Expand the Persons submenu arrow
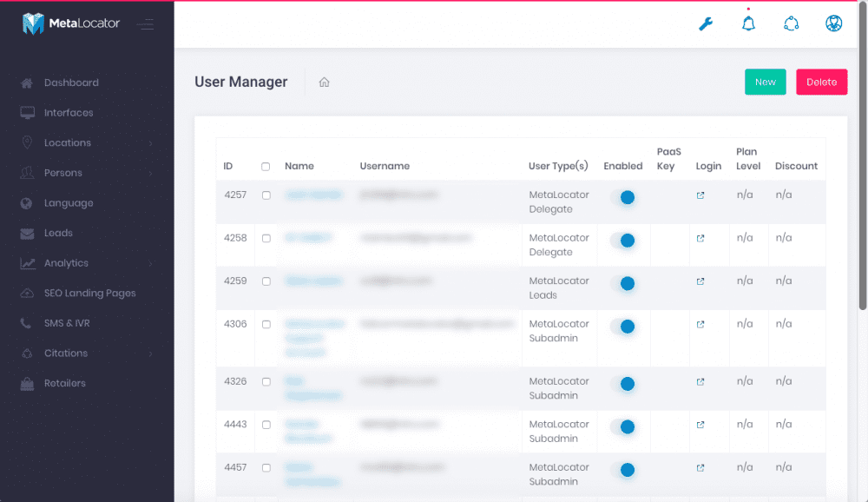 [x=150, y=173]
